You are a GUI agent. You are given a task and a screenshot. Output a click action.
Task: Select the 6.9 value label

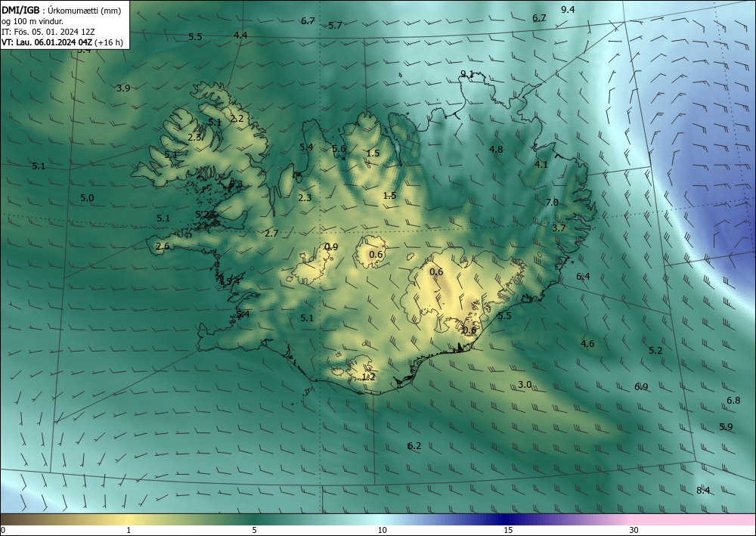pyautogui.click(x=641, y=386)
